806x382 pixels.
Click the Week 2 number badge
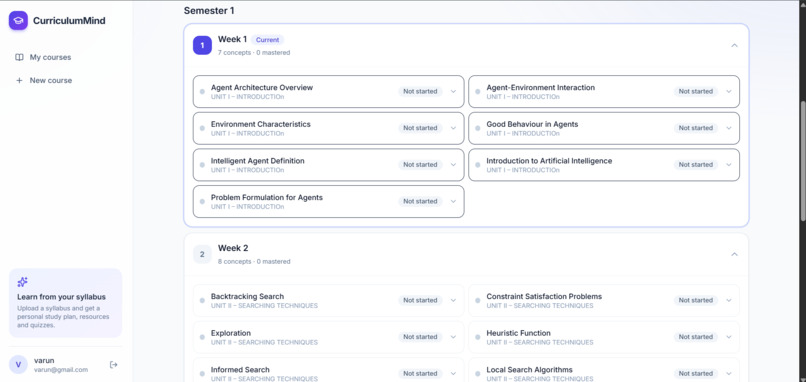tap(202, 254)
